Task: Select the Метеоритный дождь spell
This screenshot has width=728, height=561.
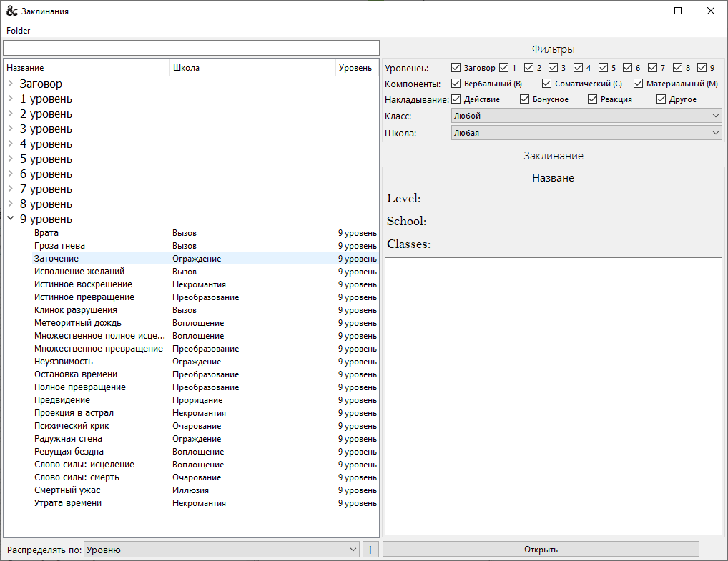Action: pos(78,323)
